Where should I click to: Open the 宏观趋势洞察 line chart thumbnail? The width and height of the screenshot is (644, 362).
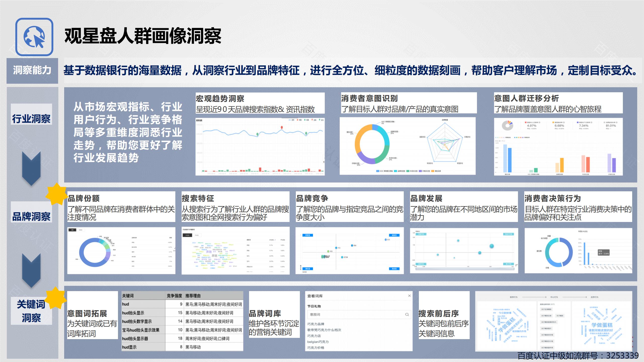[x=260, y=146]
